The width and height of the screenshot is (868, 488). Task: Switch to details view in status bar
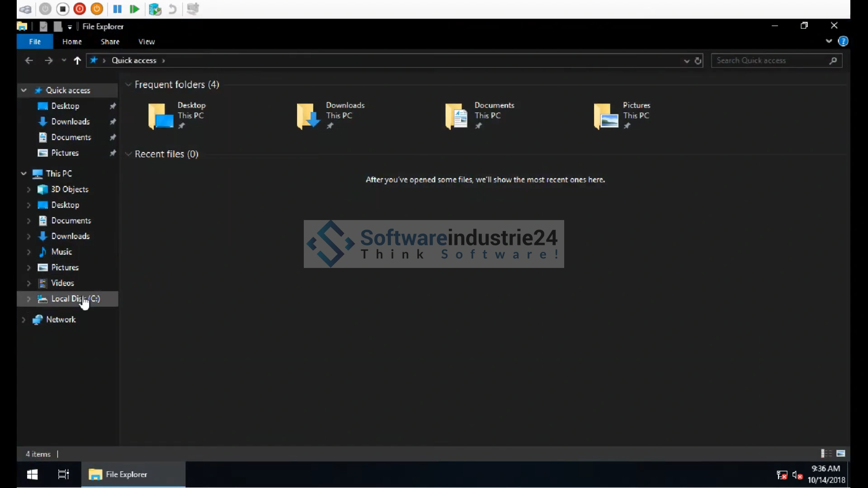826,453
